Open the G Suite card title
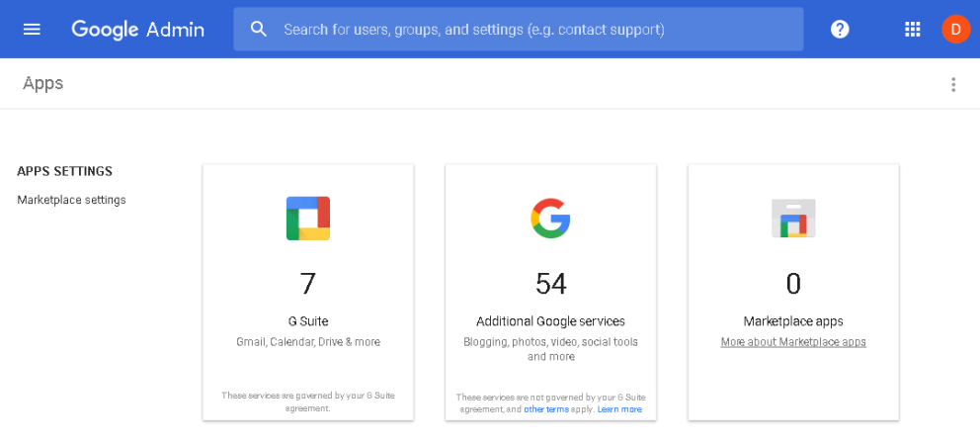Image resolution: width=980 pixels, height=444 pixels. [x=308, y=321]
